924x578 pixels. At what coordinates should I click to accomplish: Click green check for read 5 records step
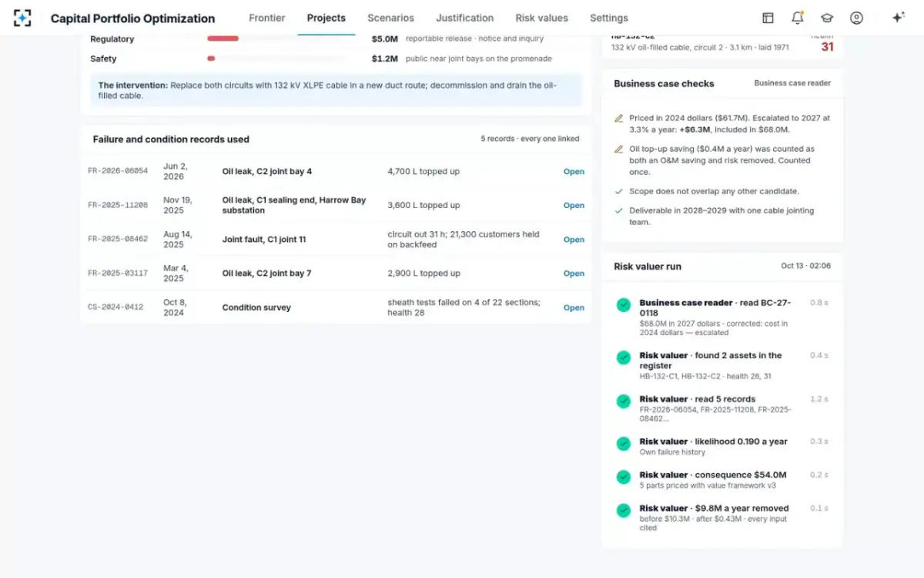(x=624, y=402)
